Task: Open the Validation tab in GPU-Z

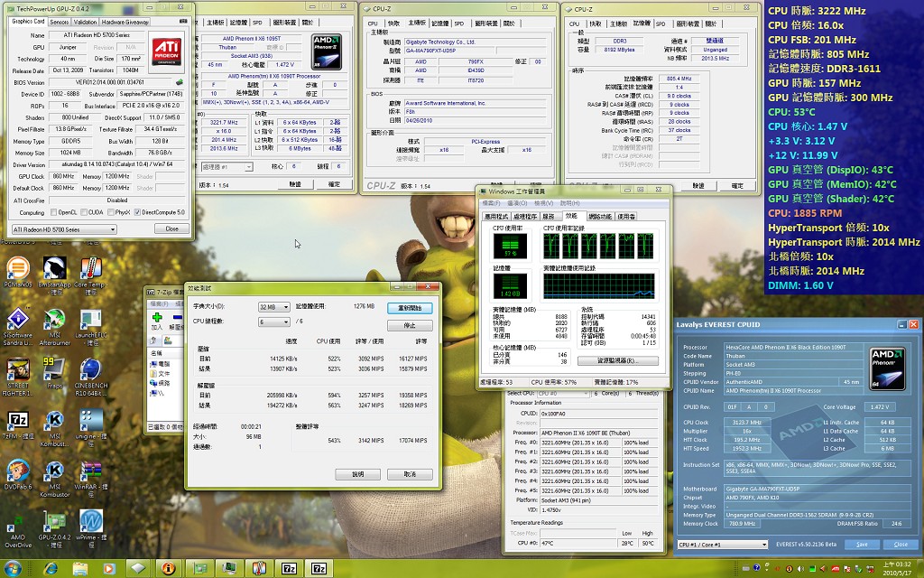Action: tap(85, 22)
